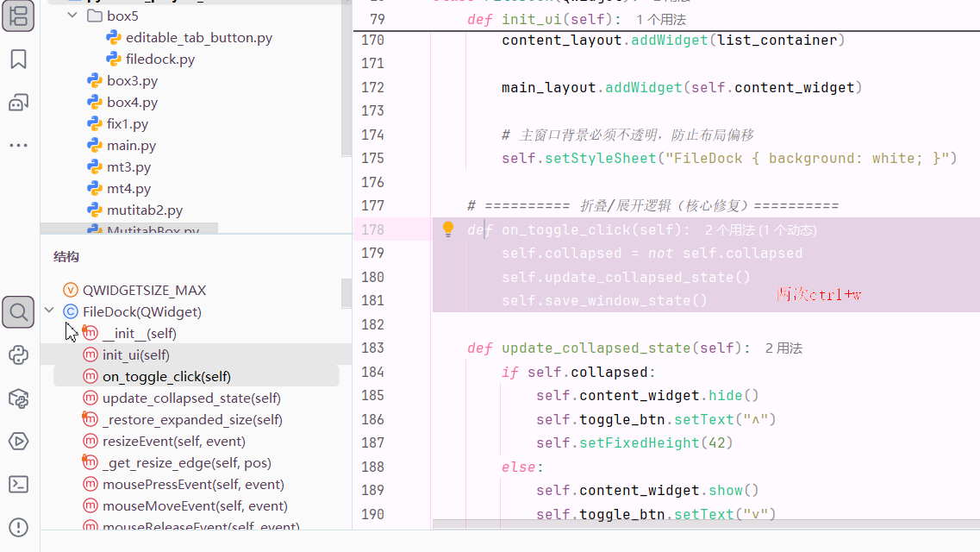The height and width of the screenshot is (552, 980).
Task: Click usages hint next to on_toggle_click
Action: 760,230
